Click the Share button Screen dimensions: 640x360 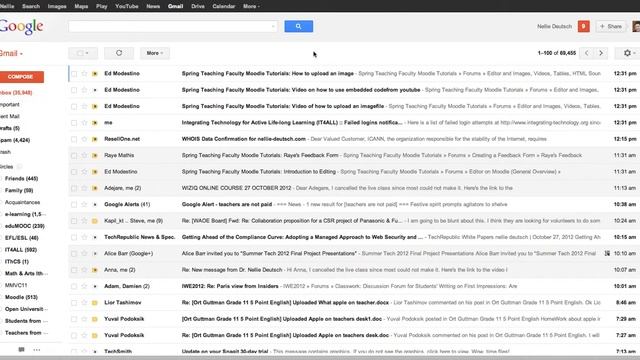611,27
